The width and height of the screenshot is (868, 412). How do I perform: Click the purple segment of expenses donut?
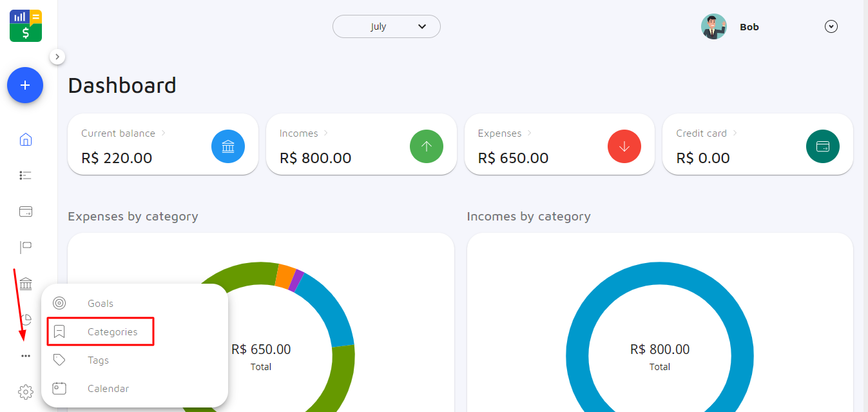(296, 280)
